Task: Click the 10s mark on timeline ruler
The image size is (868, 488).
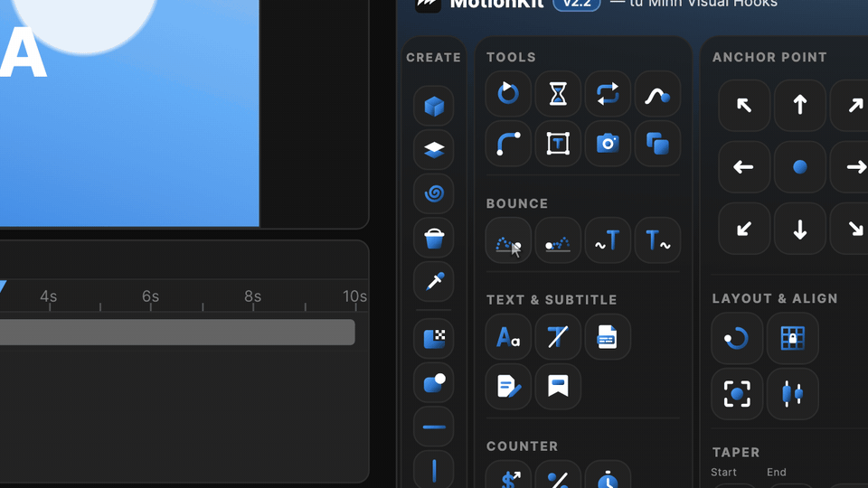Action: (x=354, y=296)
